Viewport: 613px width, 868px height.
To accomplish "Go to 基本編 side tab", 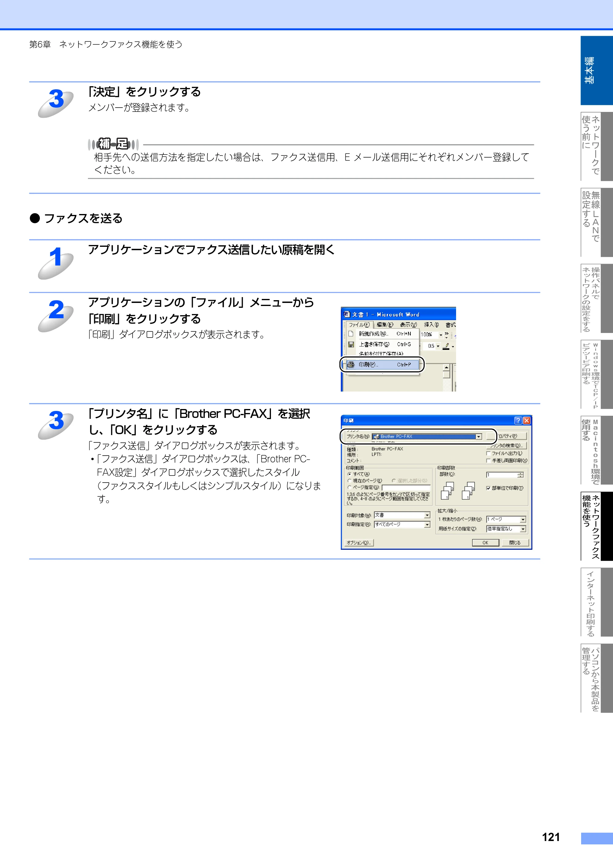I will [596, 70].
